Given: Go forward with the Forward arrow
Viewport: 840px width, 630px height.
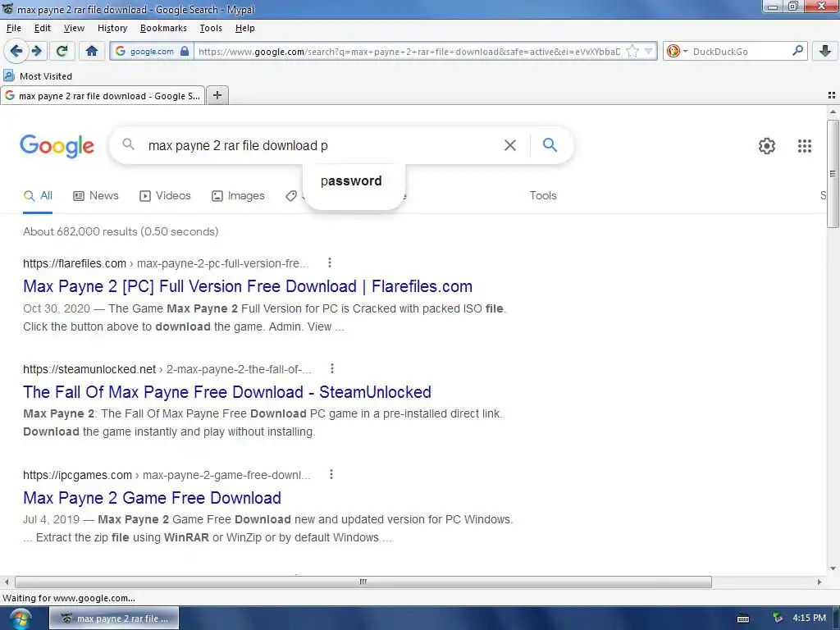Looking at the screenshot, I should pos(36,51).
